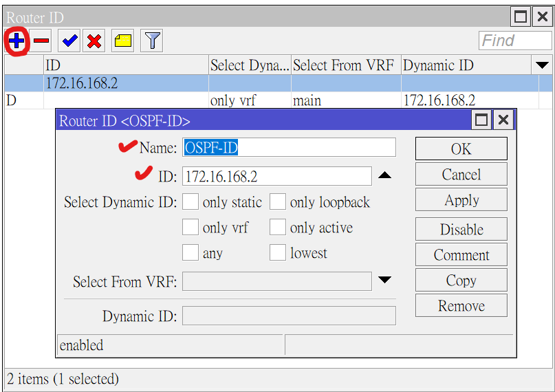Collapse the ID field with up arrow
The height and width of the screenshot is (392, 555).
385,176
